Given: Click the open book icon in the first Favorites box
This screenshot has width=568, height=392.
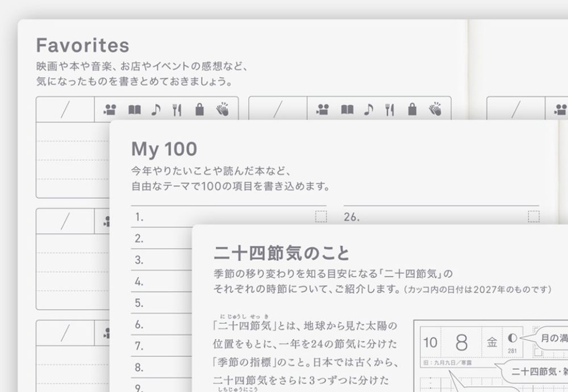Looking at the screenshot, I should tap(135, 110).
